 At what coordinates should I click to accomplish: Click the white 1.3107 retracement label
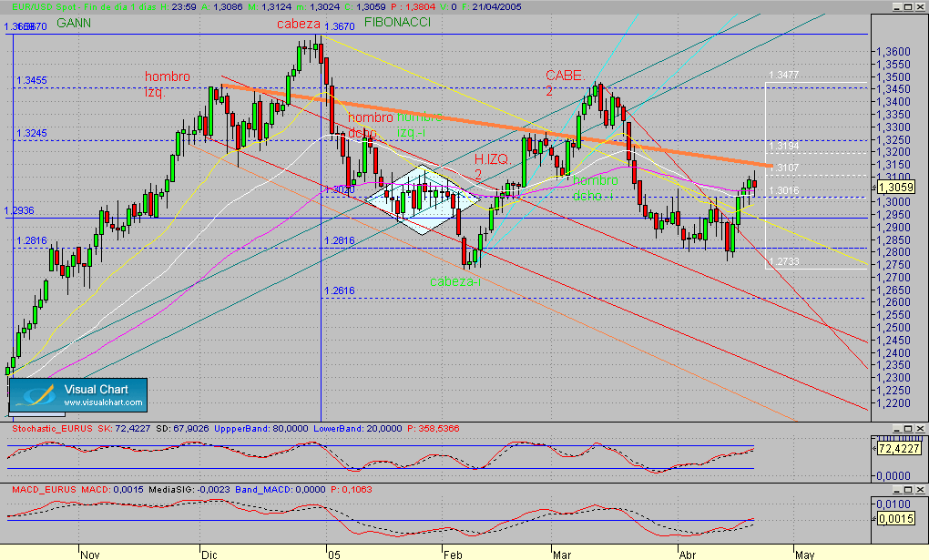tap(784, 168)
